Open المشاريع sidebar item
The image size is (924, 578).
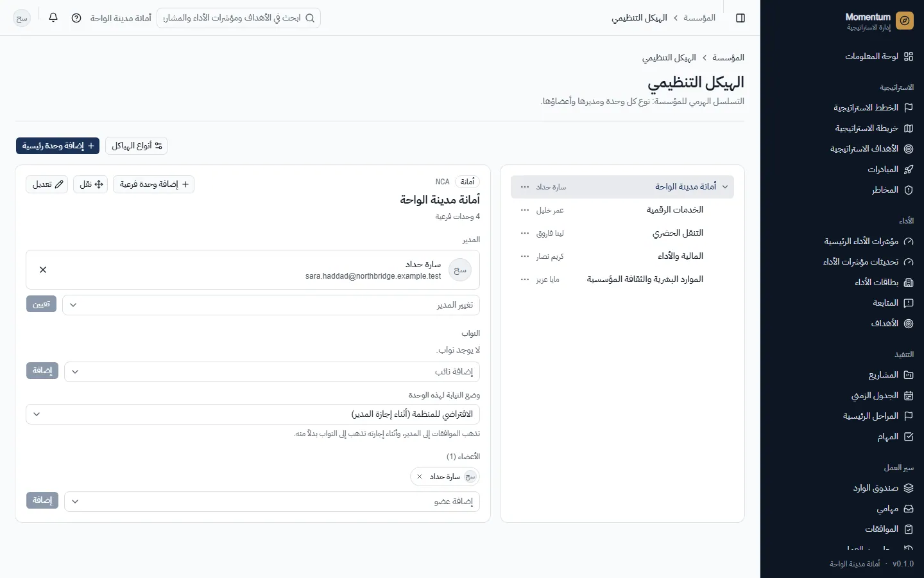(891, 375)
